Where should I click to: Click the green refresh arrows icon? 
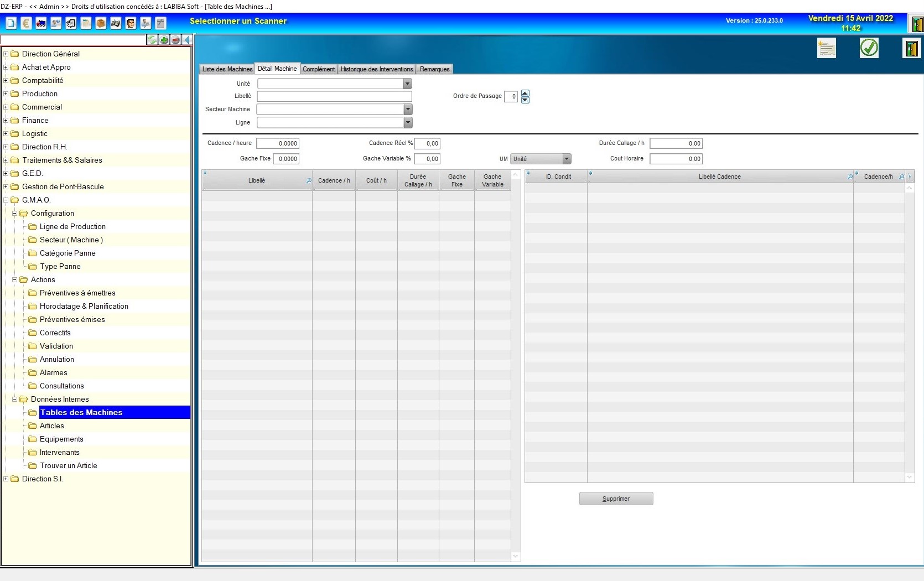coord(152,40)
